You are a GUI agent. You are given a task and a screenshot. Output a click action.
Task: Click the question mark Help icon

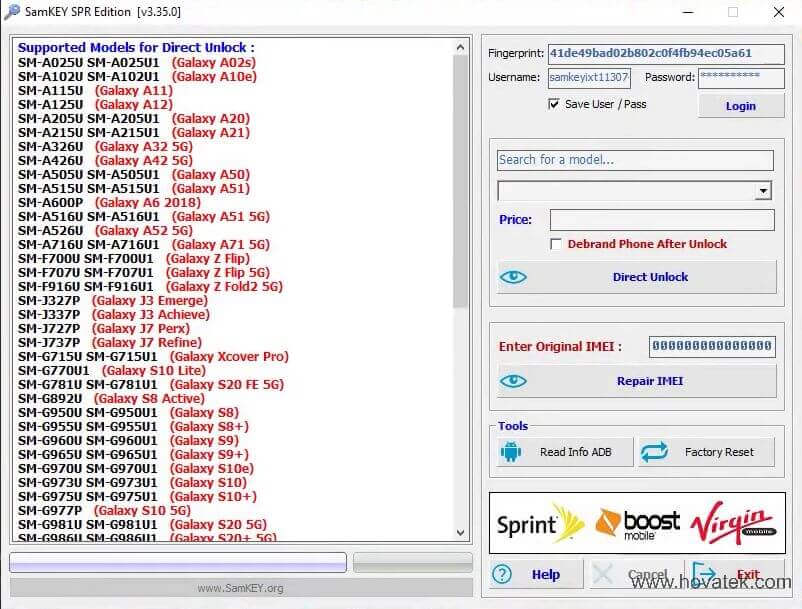coord(502,574)
